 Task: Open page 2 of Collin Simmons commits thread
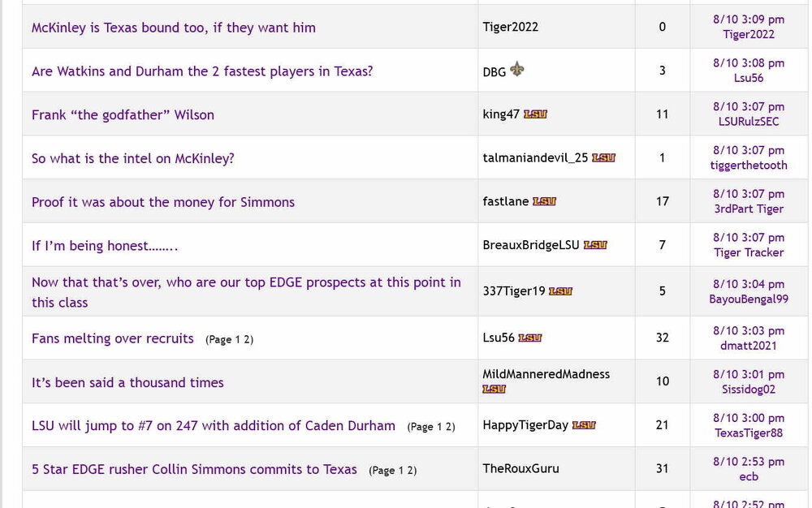[x=411, y=471]
